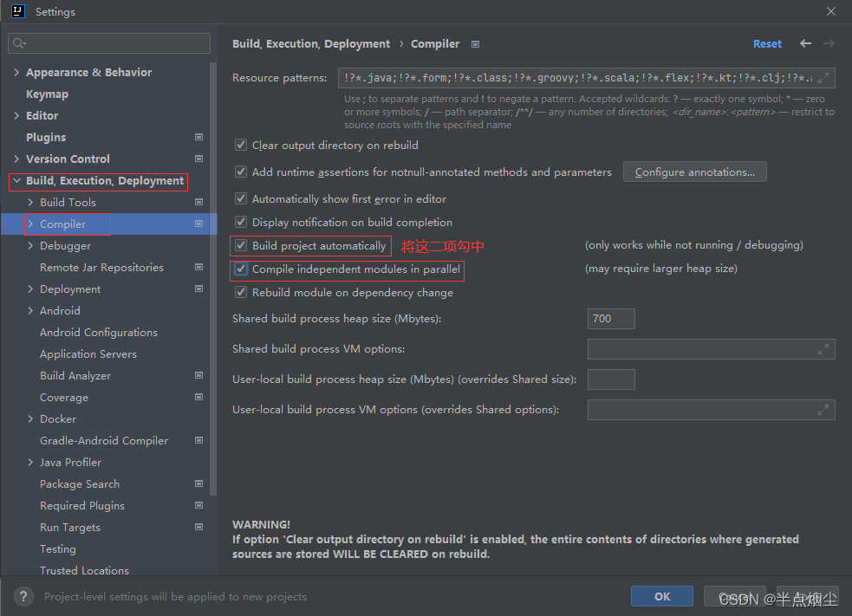Click project-level icon beside Deployment

pyautogui.click(x=198, y=289)
